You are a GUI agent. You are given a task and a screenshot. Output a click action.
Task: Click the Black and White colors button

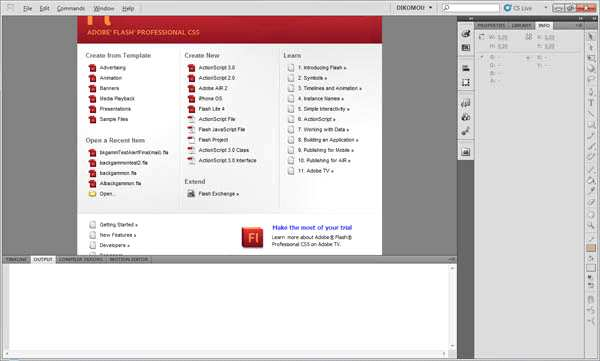pyautogui.click(x=590, y=277)
